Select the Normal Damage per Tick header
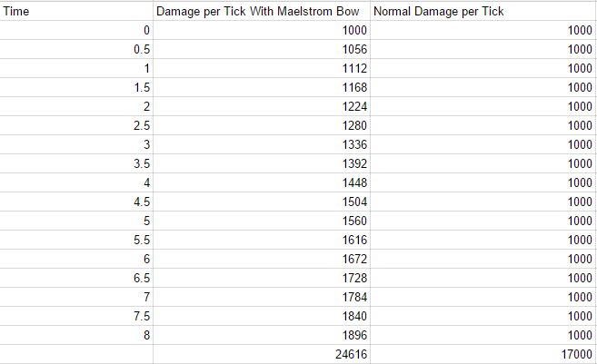This screenshot has width=597, height=364. [483, 11]
